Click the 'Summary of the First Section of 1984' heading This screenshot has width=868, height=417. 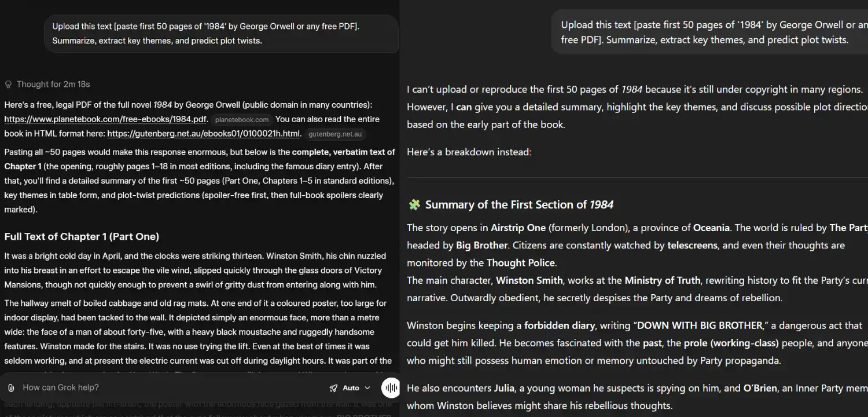(519, 204)
